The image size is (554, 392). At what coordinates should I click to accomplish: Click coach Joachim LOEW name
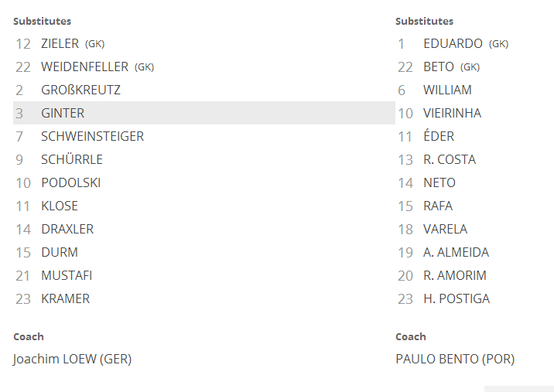point(72,360)
